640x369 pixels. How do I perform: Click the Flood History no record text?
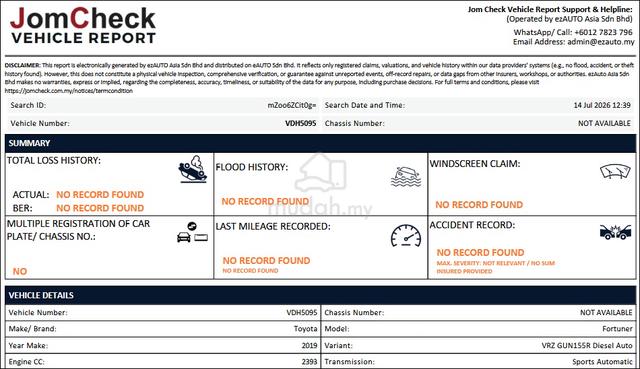(265, 201)
